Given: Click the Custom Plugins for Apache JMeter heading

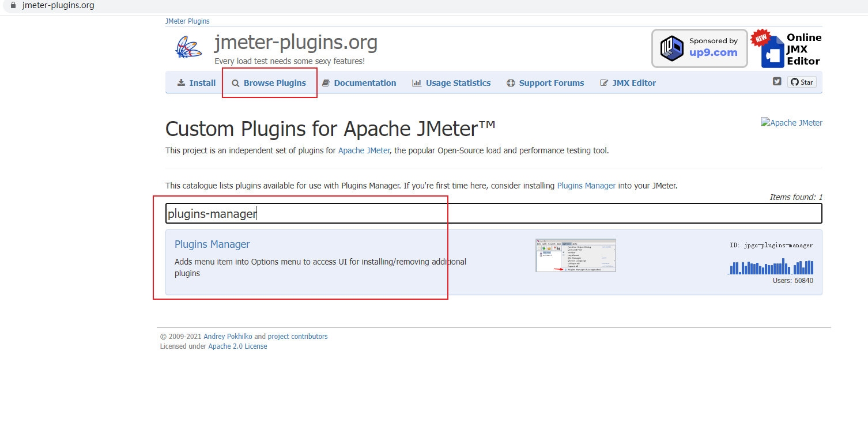Looking at the screenshot, I should 331,129.
